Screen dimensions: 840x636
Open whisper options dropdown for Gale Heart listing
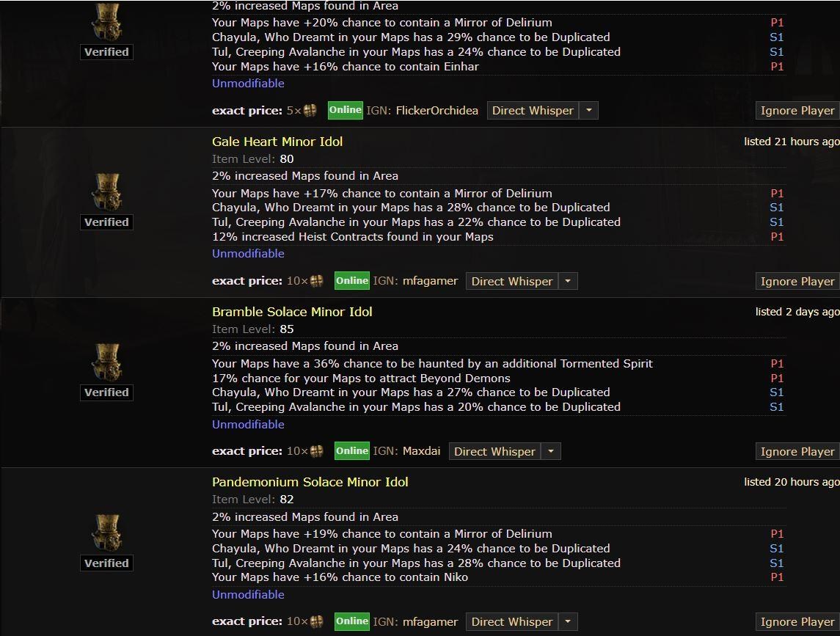click(x=568, y=281)
